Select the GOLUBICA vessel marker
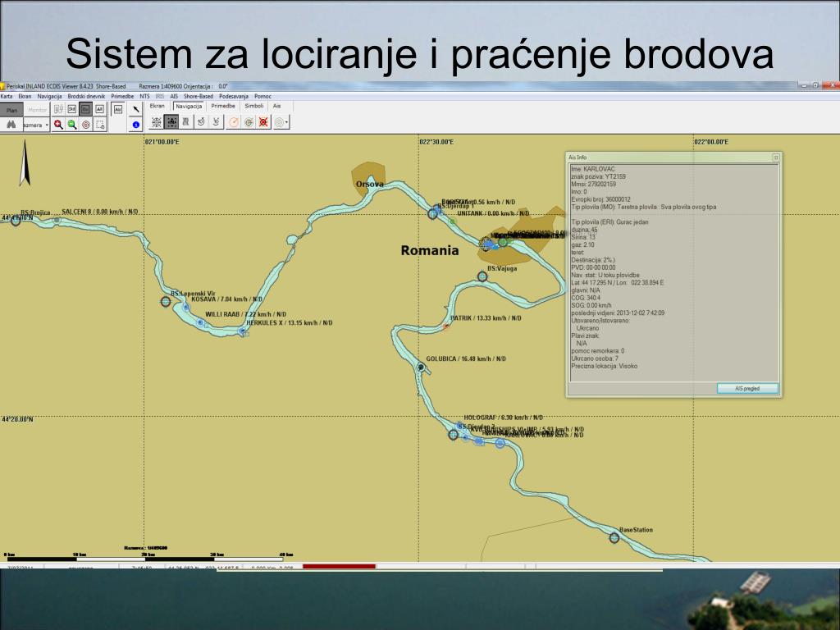This screenshot has width=840, height=630. click(421, 367)
